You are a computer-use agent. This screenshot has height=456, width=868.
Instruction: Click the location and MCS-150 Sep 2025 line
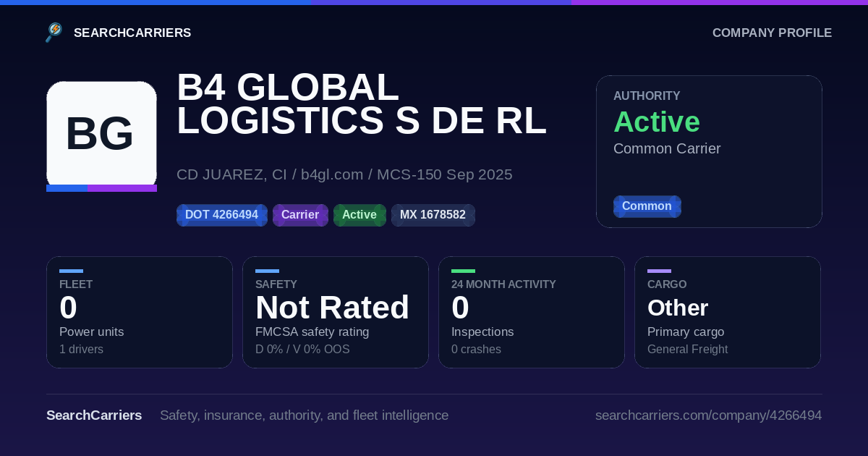(344, 174)
